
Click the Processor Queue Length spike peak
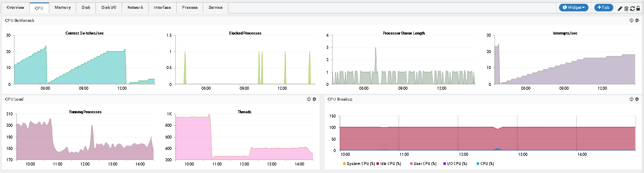point(375,48)
